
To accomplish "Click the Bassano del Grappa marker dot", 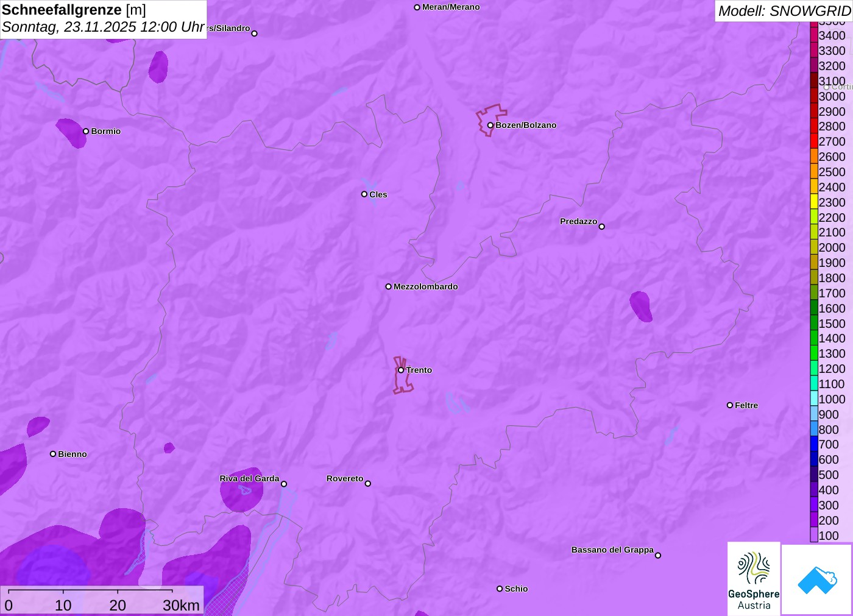I will click(x=658, y=555).
